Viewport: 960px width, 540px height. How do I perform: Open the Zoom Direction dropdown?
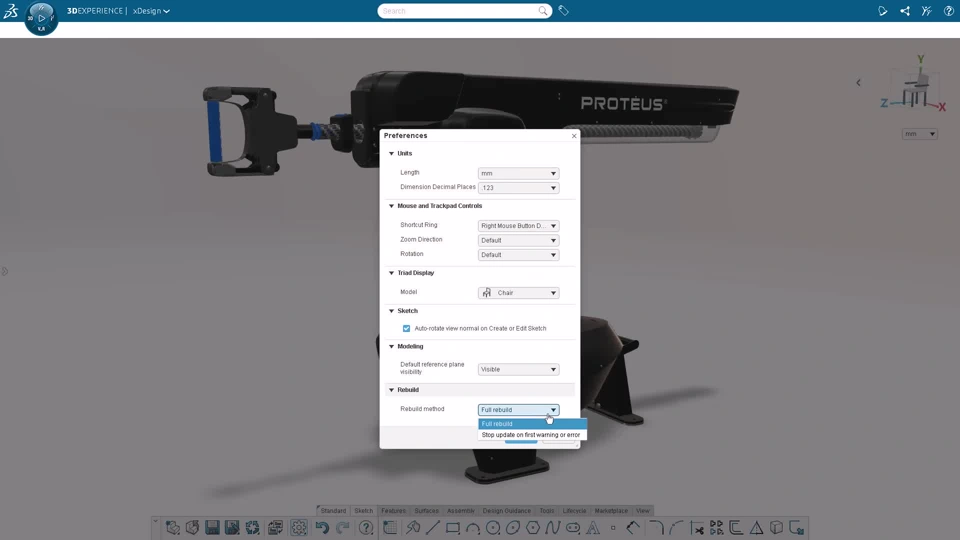[518, 240]
